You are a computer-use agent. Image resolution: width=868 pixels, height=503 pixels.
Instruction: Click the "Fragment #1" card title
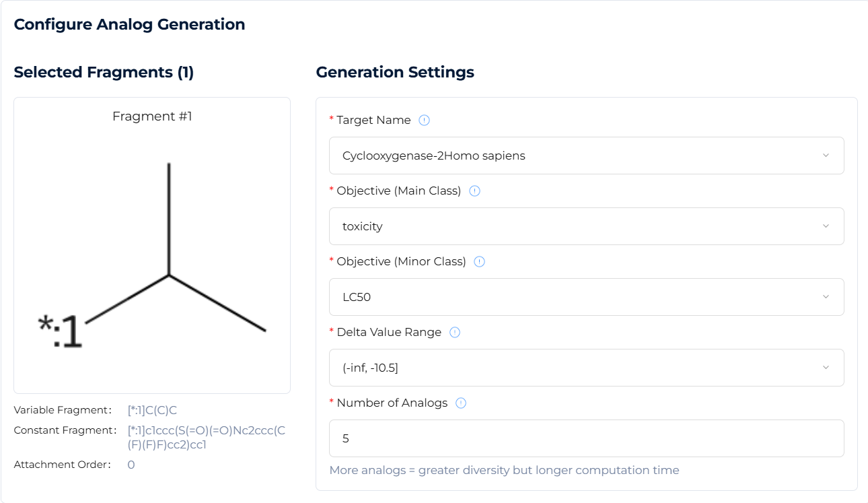(152, 116)
